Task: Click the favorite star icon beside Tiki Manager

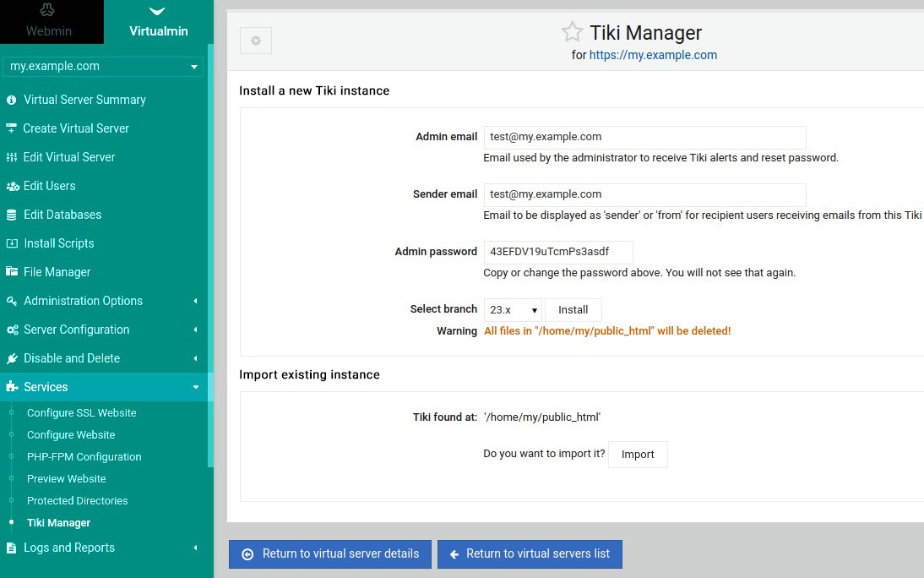Action: (x=572, y=33)
